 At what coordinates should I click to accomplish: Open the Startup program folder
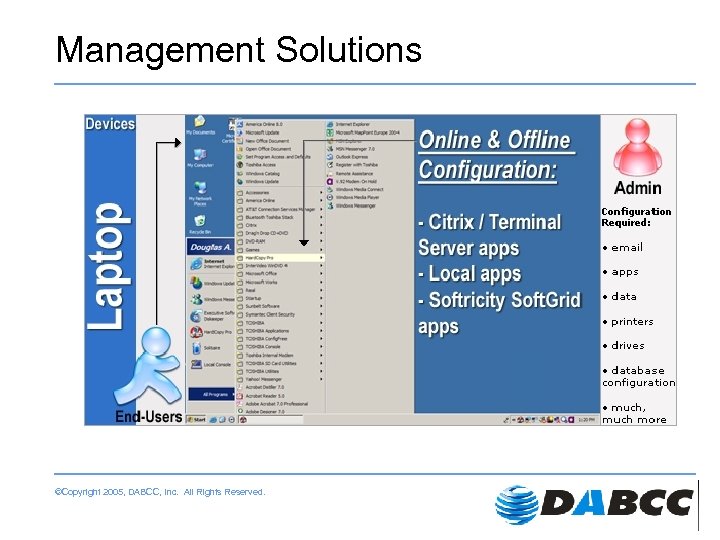tap(280, 298)
